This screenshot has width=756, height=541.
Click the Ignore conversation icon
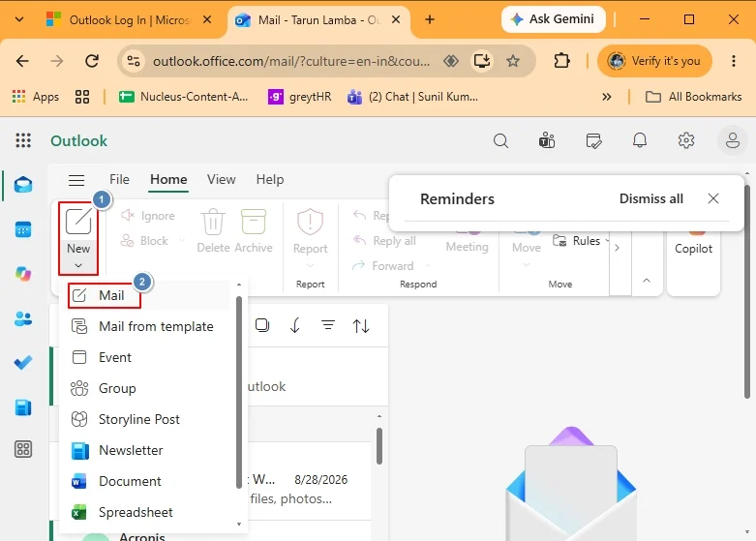[x=128, y=215]
